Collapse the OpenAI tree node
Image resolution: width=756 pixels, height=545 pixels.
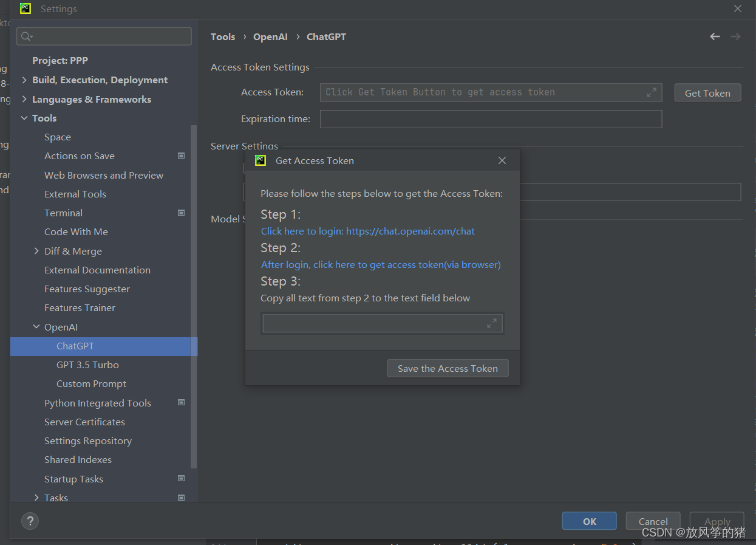[36, 327]
